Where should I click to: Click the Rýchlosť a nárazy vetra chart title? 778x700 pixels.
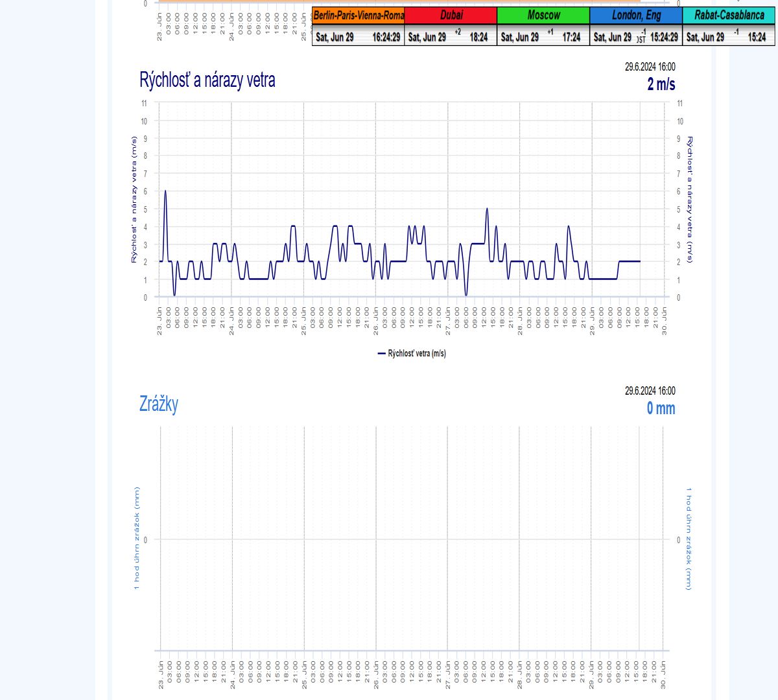click(x=207, y=80)
